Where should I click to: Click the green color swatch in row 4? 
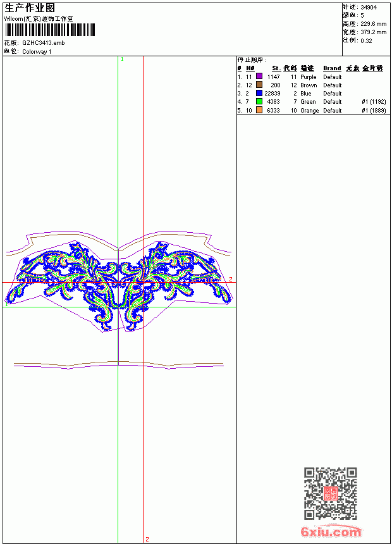click(x=259, y=101)
